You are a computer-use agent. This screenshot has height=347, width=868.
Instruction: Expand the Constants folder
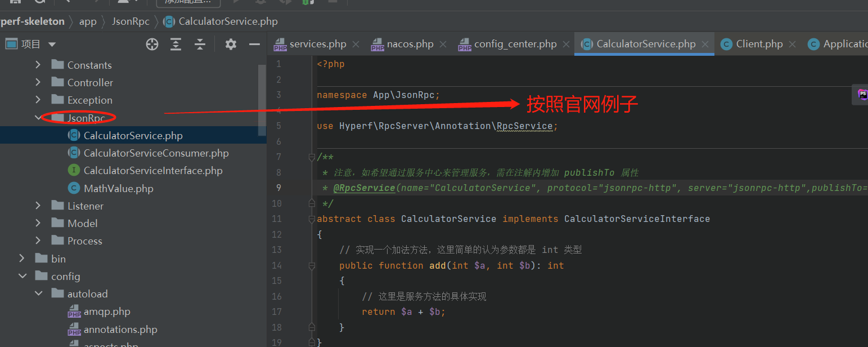(38, 65)
